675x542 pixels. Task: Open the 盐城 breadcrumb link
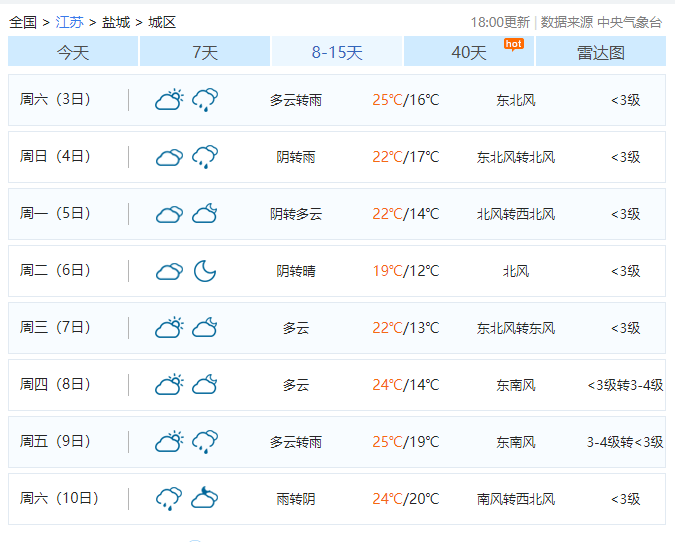pos(116,22)
